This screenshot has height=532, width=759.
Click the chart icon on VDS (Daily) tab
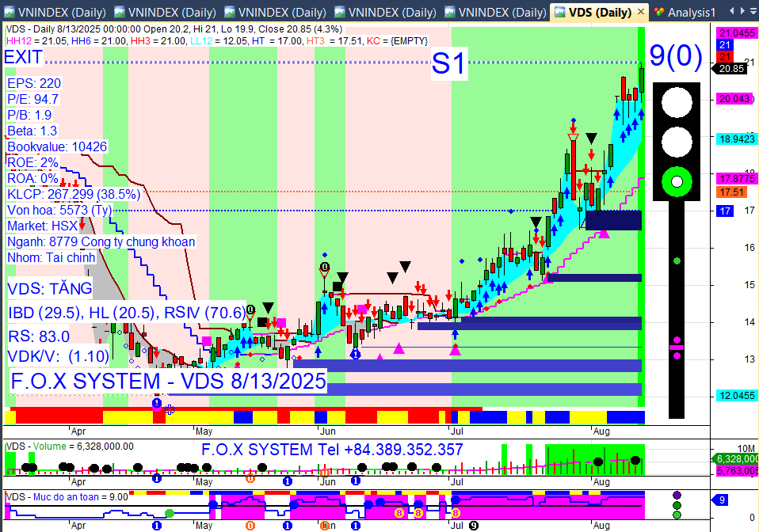coord(559,12)
